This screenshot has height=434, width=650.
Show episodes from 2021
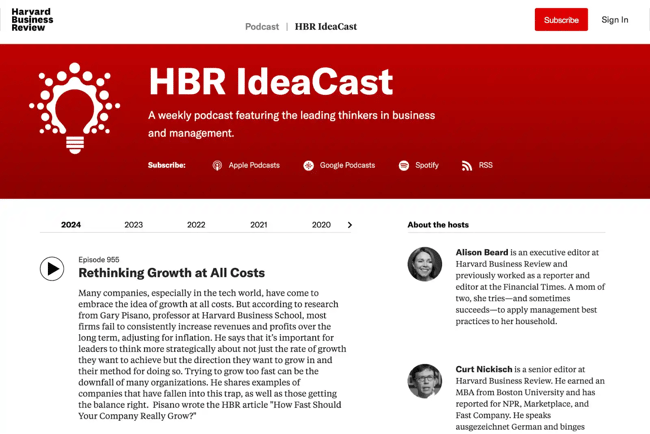point(258,225)
